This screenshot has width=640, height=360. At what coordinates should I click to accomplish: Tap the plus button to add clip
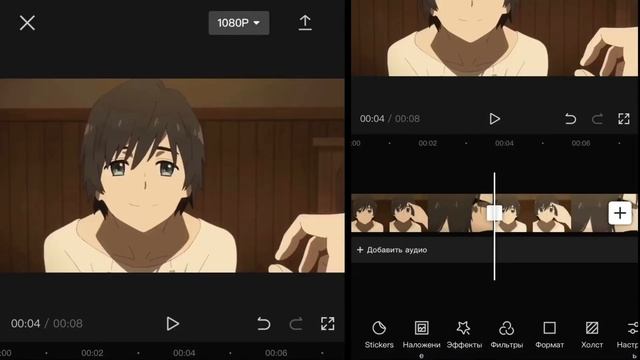tap(620, 213)
